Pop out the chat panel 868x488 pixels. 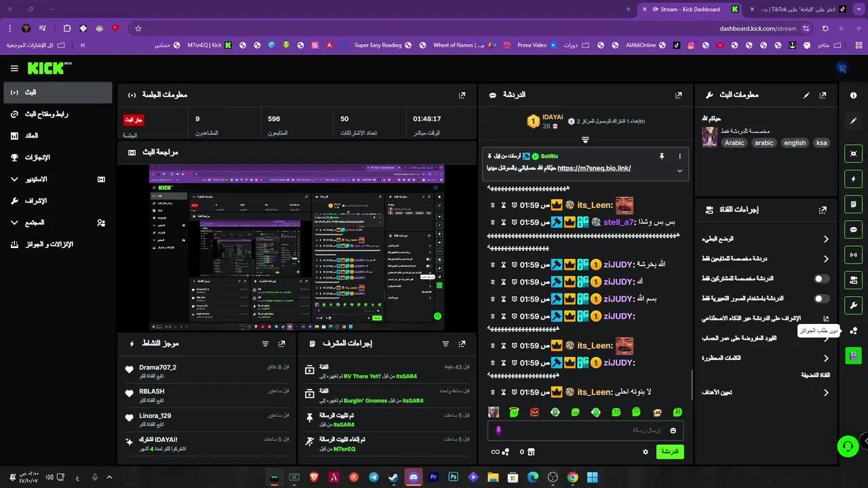tap(678, 96)
